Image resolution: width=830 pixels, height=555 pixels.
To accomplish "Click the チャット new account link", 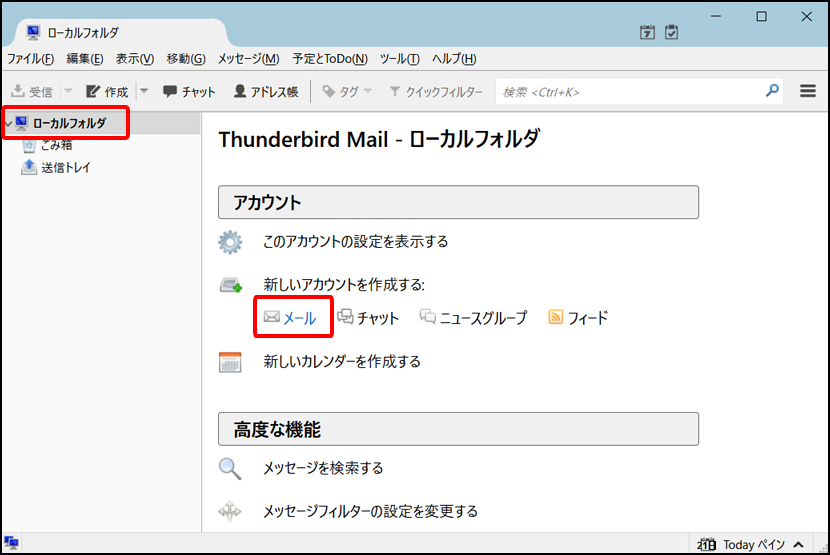I will click(368, 318).
